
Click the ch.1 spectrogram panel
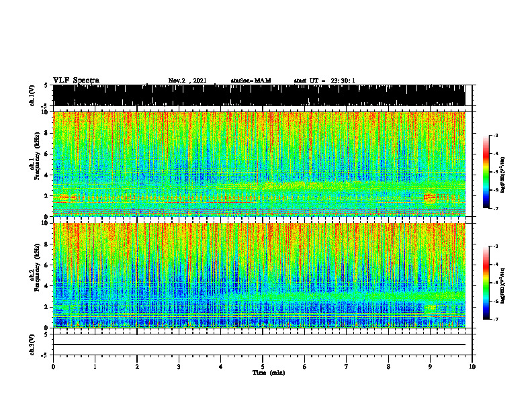click(x=259, y=164)
